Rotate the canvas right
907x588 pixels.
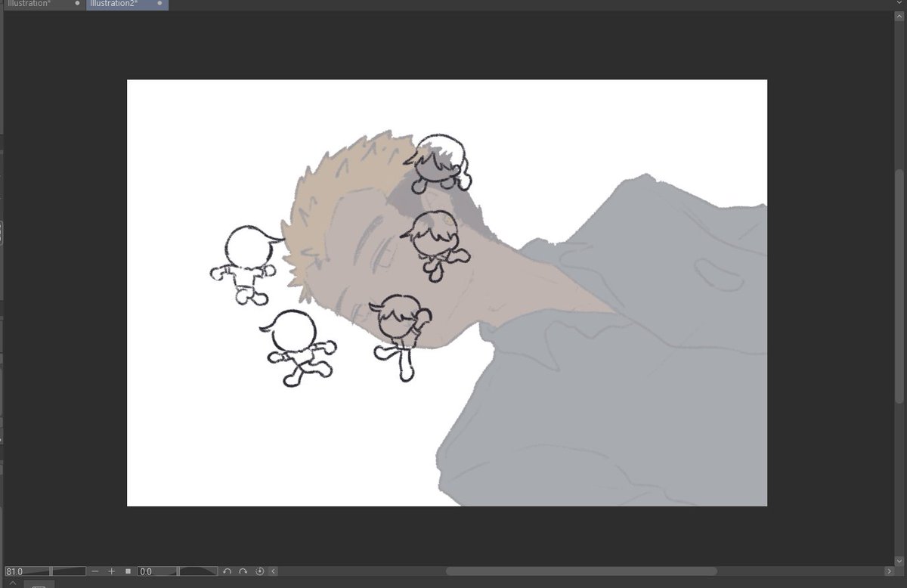(243, 572)
